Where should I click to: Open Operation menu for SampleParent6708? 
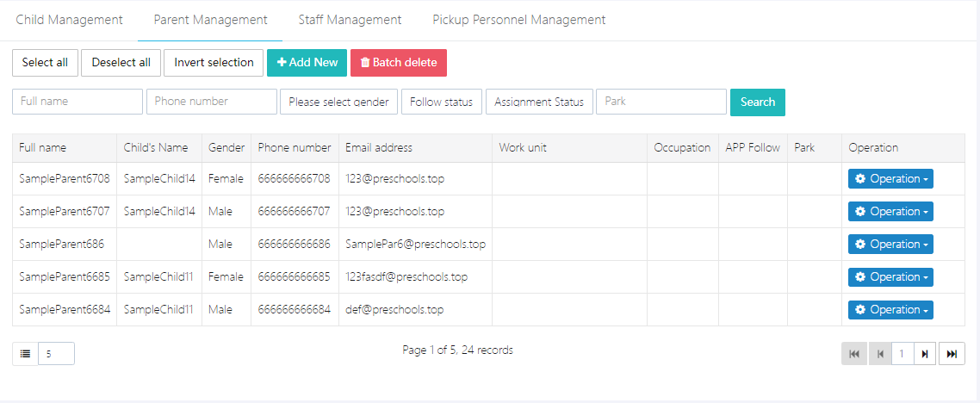pyautogui.click(x=890, y=179)
